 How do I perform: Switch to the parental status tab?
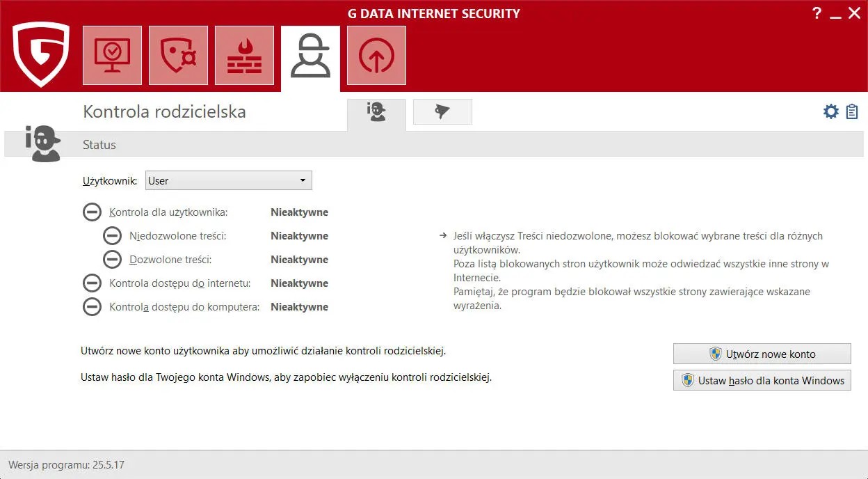[376, 111]
